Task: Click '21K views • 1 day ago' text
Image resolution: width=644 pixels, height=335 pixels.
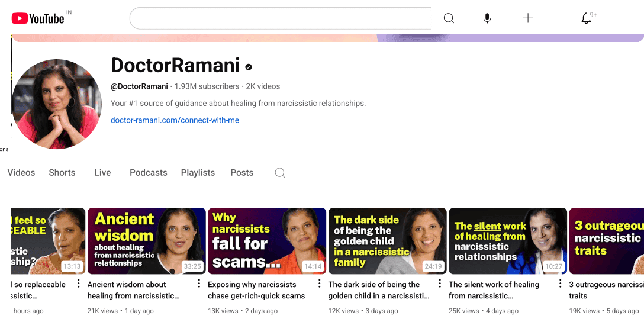Action: (x=120, y=311)
